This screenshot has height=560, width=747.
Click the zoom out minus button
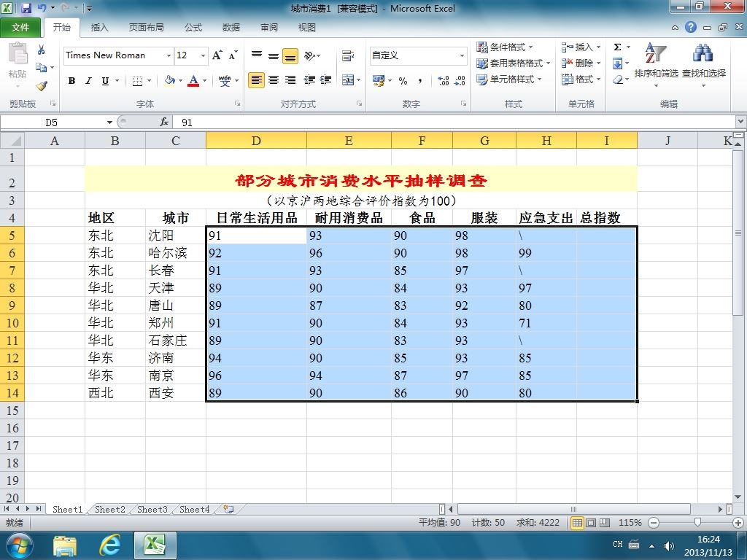point(654,522)
